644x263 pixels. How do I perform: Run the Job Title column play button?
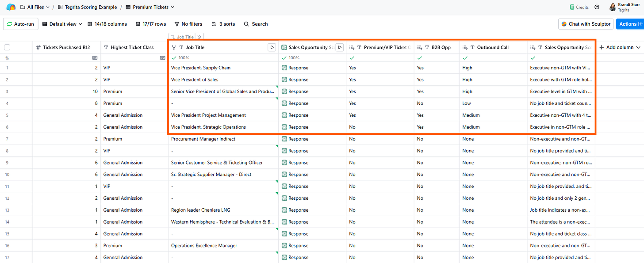pyautogui.click(x=272, y=47)
